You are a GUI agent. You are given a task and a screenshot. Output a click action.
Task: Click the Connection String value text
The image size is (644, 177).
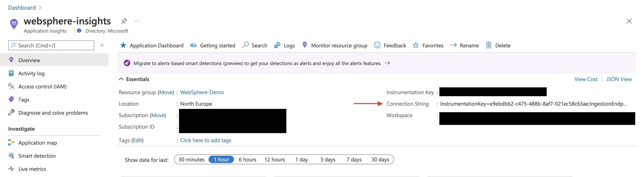pyautogui.click(x=534, y=104)
